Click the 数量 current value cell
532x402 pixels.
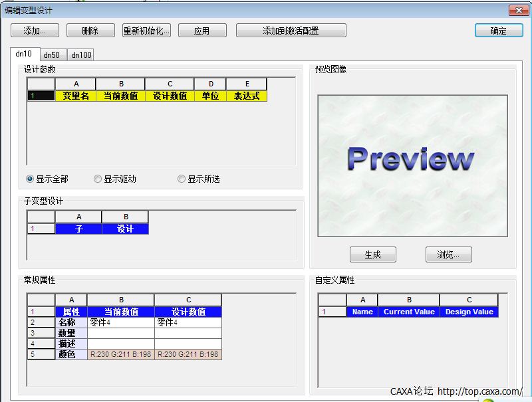120,333
